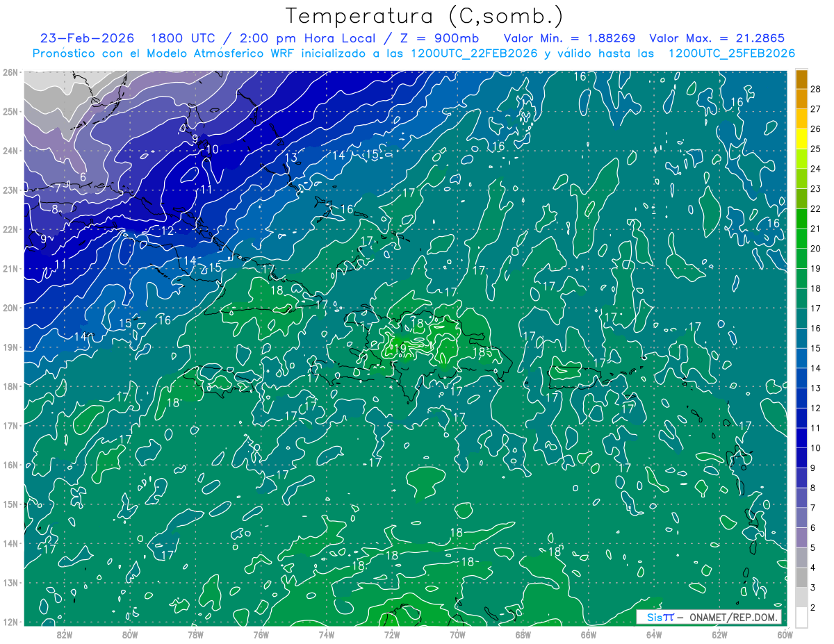Click the '19N' latitude axis label
834x644 pixels.
(x=10, y=347)
